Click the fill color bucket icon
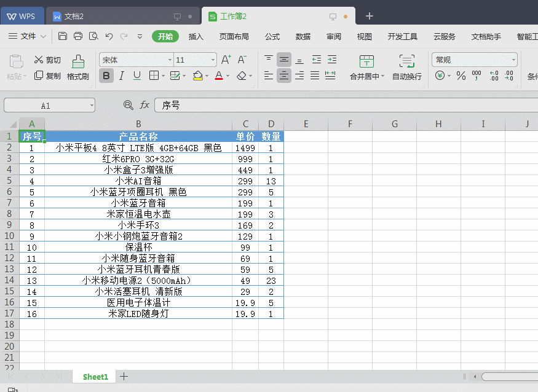538x392 pixels. point(197,76)
